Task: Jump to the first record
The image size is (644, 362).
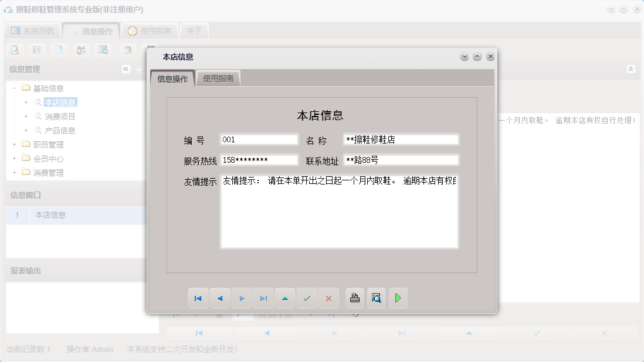Action: point(198,298)
